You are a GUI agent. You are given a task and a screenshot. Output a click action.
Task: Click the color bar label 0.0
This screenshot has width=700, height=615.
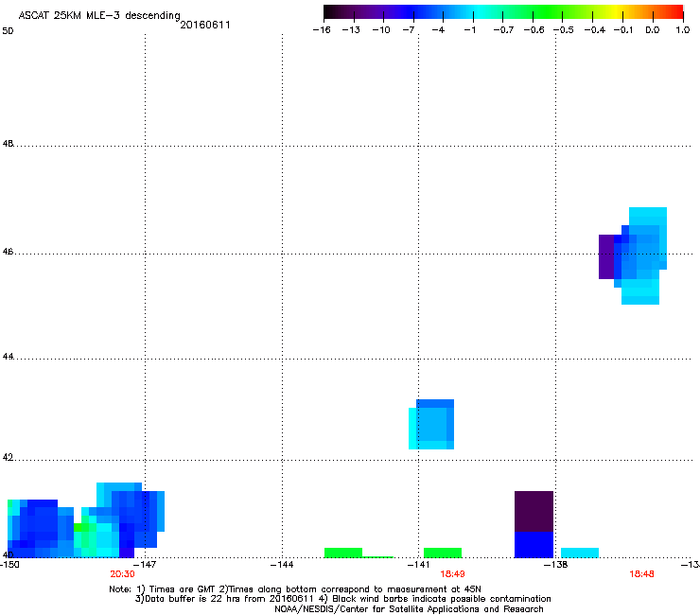653,30
